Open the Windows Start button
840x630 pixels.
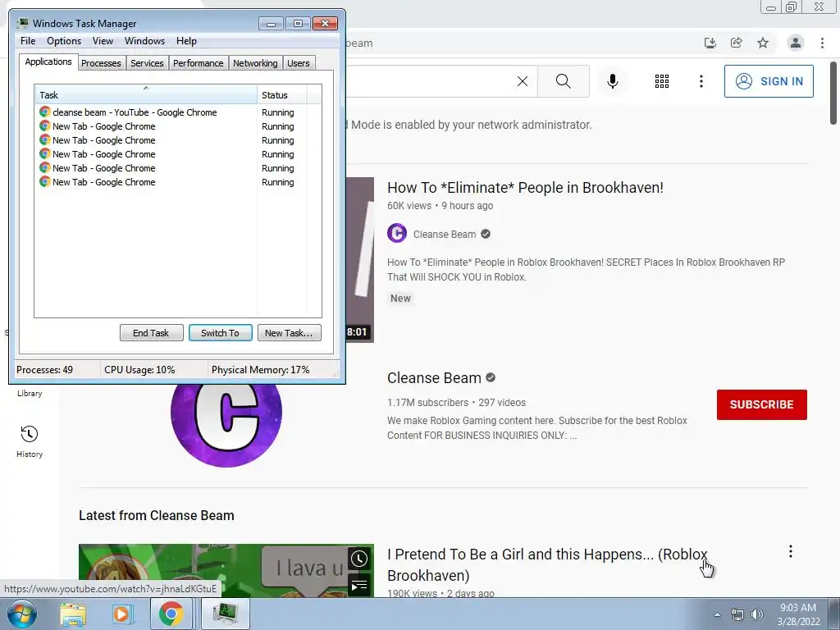tap(21, 614)
